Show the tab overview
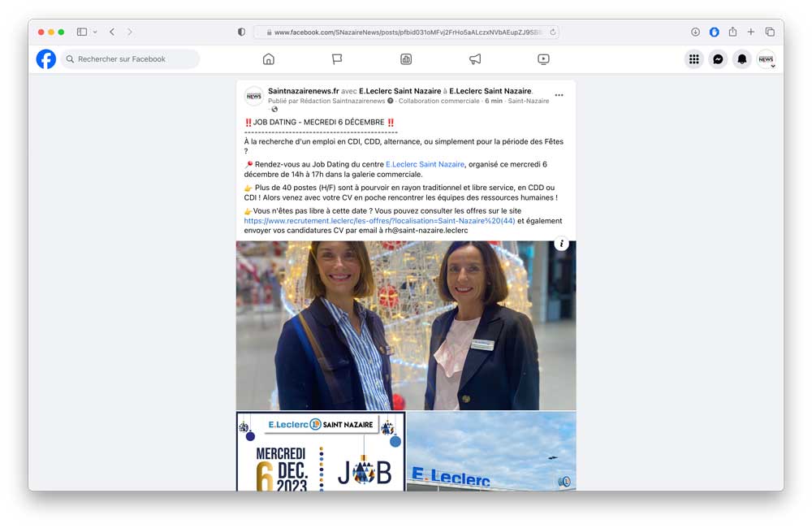812x528 pixels. [770, 32]
